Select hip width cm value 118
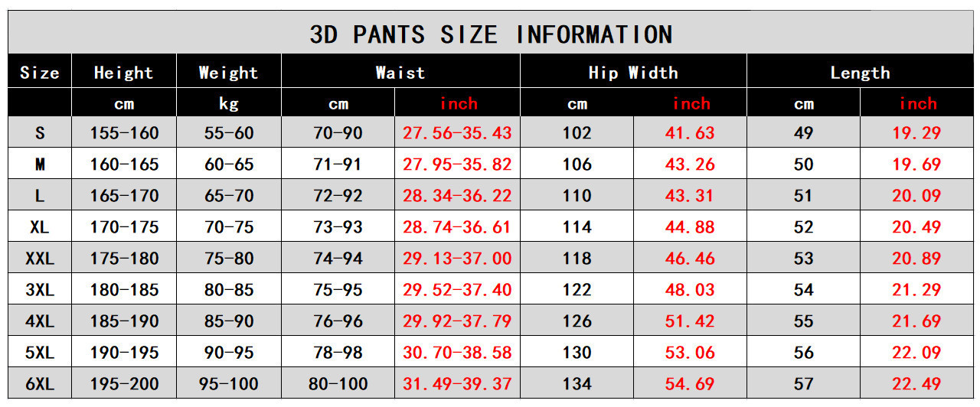Viewport: 980px width, 407px height. tap(577, 259)
